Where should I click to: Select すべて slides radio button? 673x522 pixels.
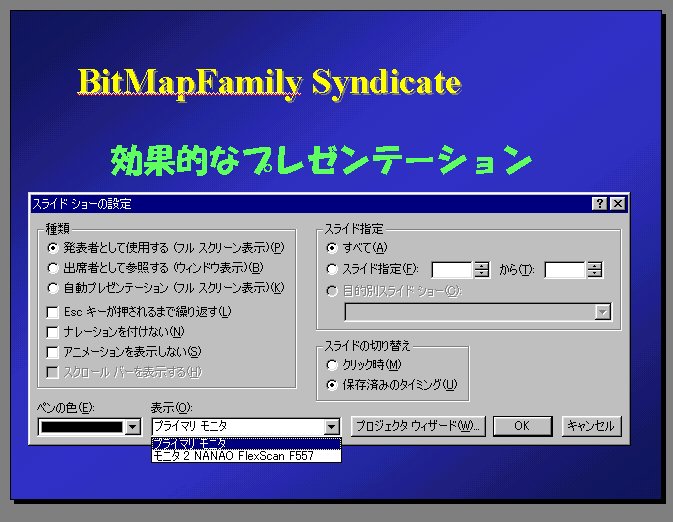tap(332, 247)
